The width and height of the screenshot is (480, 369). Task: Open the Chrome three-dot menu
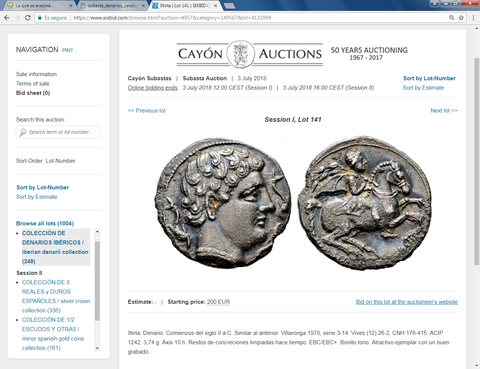[x=473, y=18]
